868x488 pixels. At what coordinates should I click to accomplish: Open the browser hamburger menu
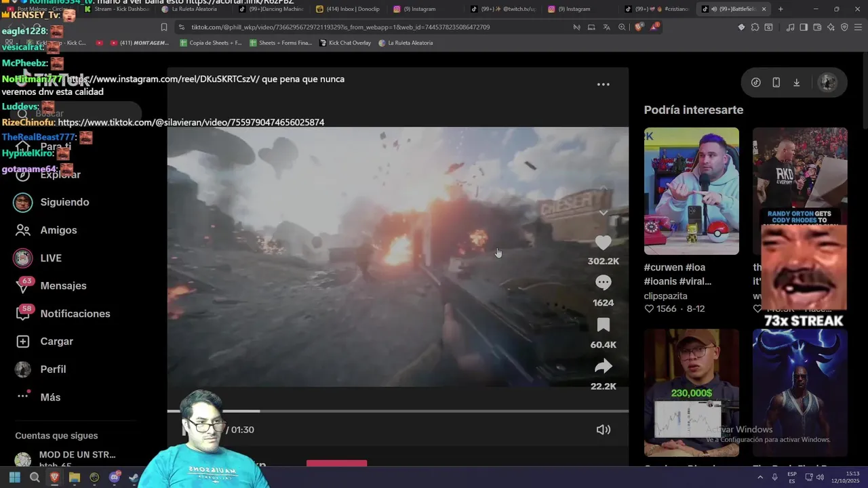point(859,27)
